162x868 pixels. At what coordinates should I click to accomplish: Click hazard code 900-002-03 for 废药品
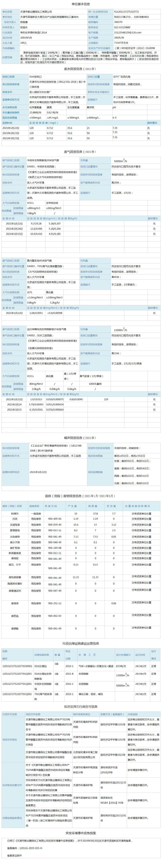coord(55,616)
